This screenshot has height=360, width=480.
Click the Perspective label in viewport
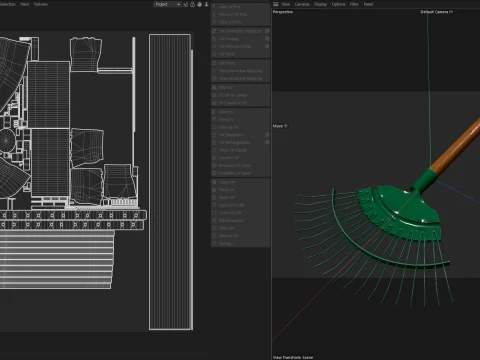(x=283, y=12)
